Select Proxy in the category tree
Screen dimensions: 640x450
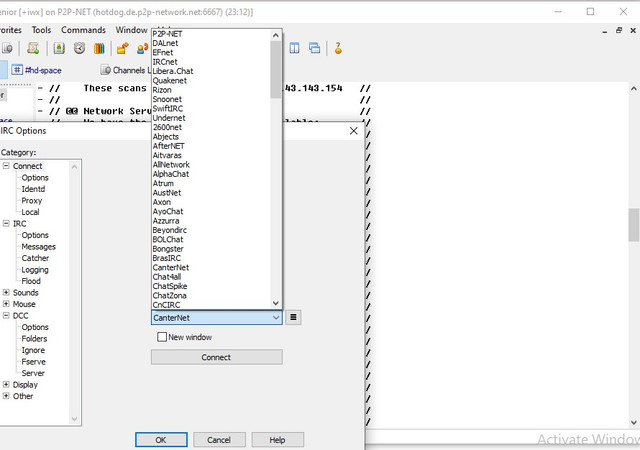pyautogui.click(x=31, y=200)
